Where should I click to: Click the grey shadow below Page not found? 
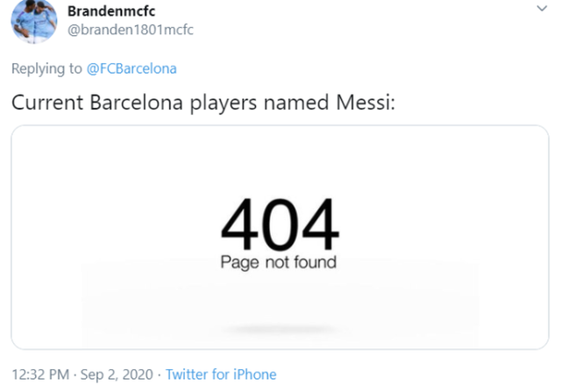click(x=277, y=330)
